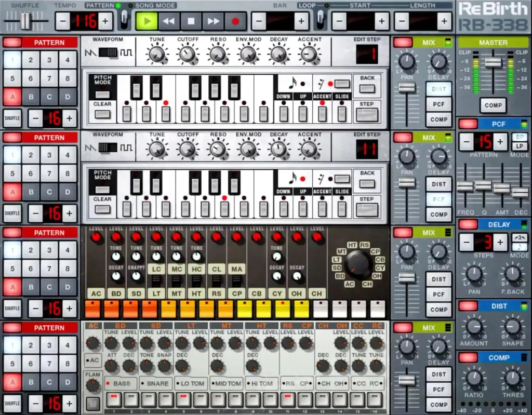Screen dimensions: 532x415
Task: Click the second synth Accent knob
Action: pyautogui.click(x=309, y=149)
